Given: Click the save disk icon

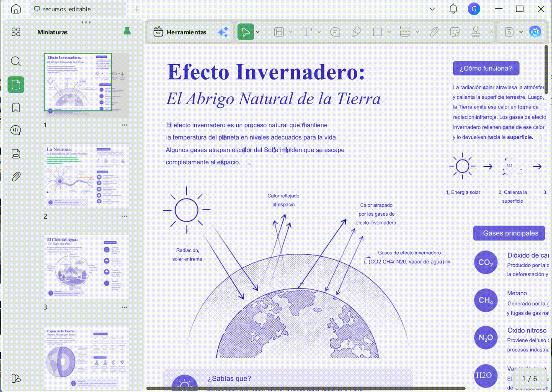Looking at the screenshot, I should pos(509,32).
